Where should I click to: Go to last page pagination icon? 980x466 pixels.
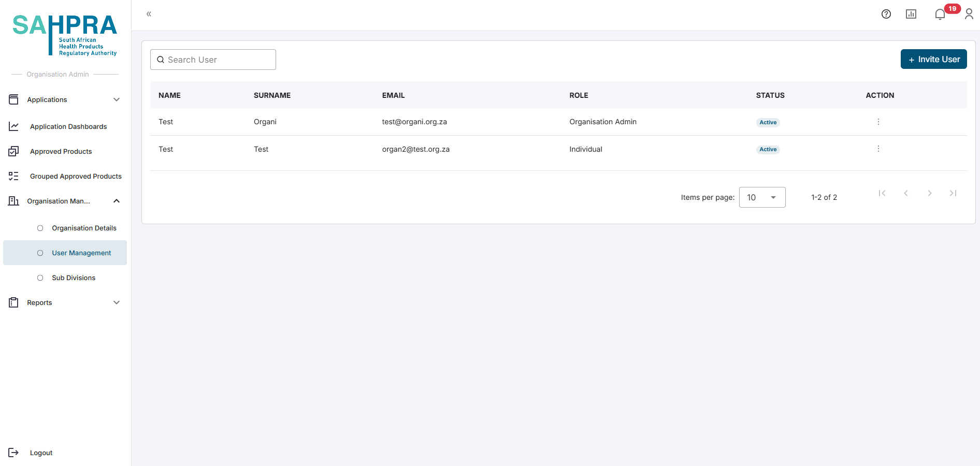(953, 193)
